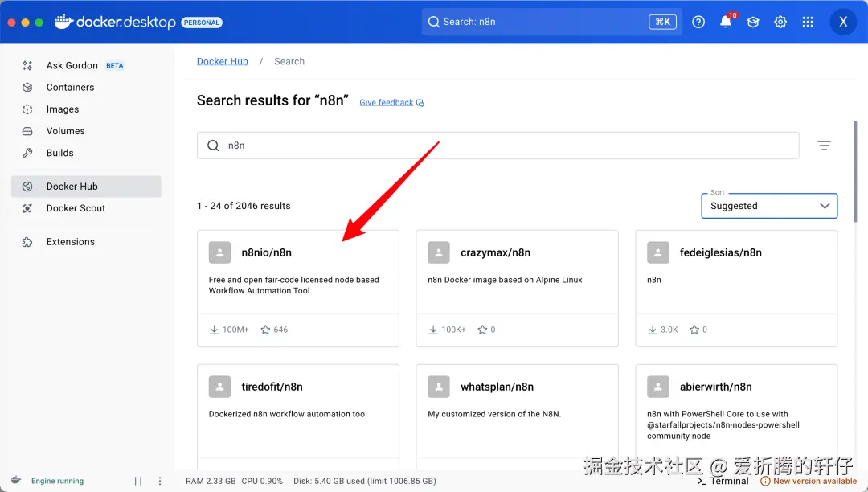Click the ⌘K shortcut badge
Viewport: 868px width, 492px height.
tap(662, 22)
